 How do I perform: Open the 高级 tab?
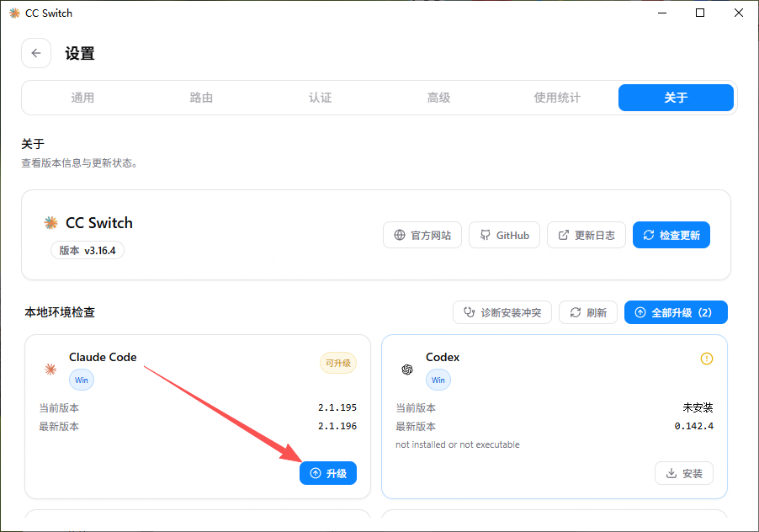[x=438, y=98]
